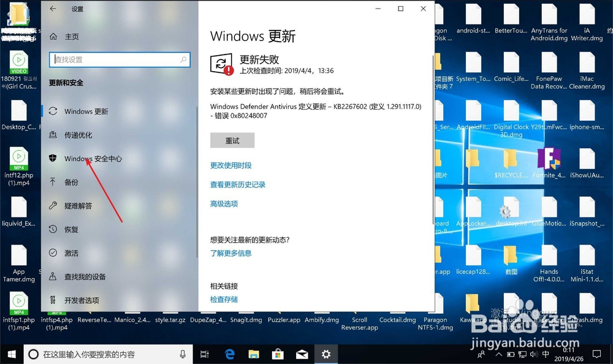Click Settings gear on taskbar

coord(326,354)
